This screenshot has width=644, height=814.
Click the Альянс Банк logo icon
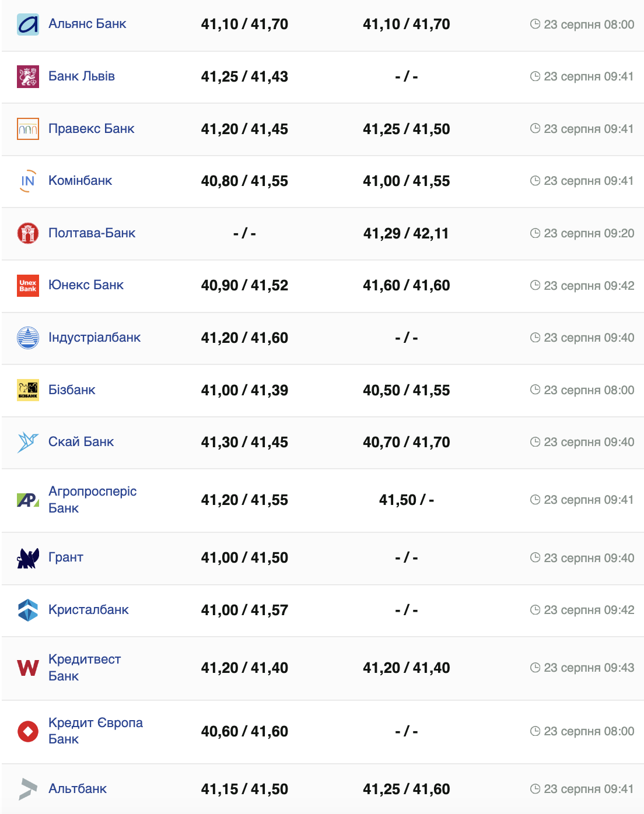click(28, 24)
